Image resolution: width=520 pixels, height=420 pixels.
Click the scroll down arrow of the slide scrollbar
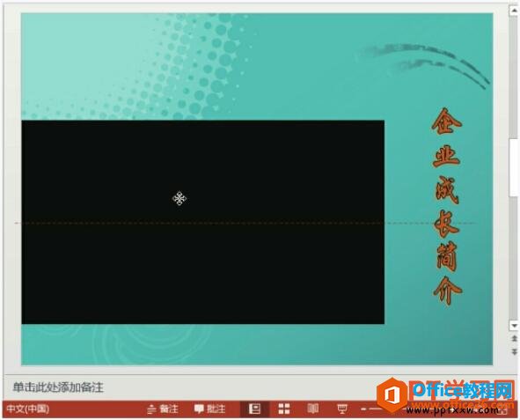[514, 326]
